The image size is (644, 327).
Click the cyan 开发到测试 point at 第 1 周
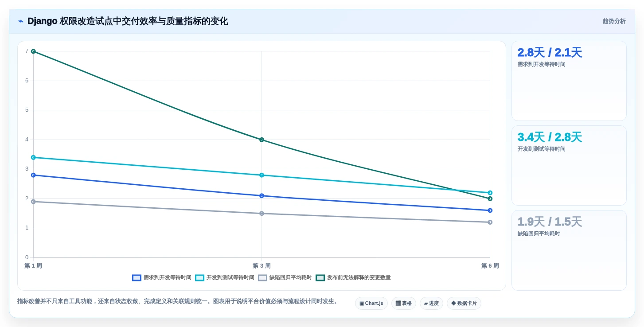point(33,157)
